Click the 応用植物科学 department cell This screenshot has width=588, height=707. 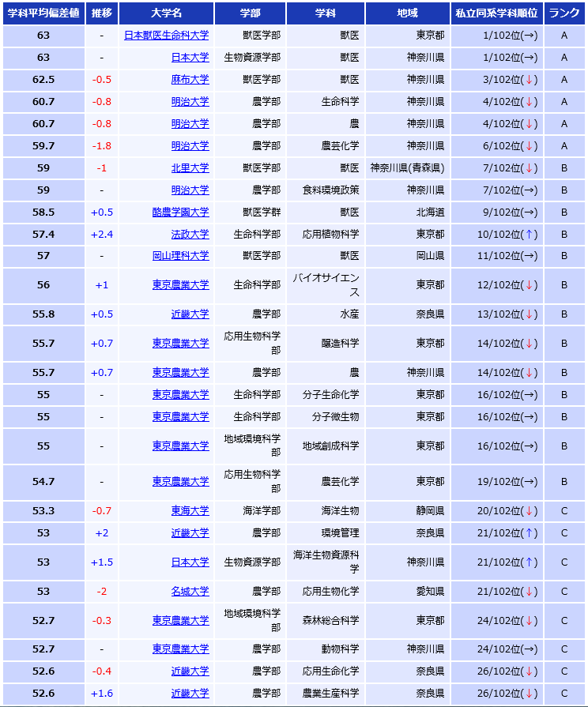326,234
